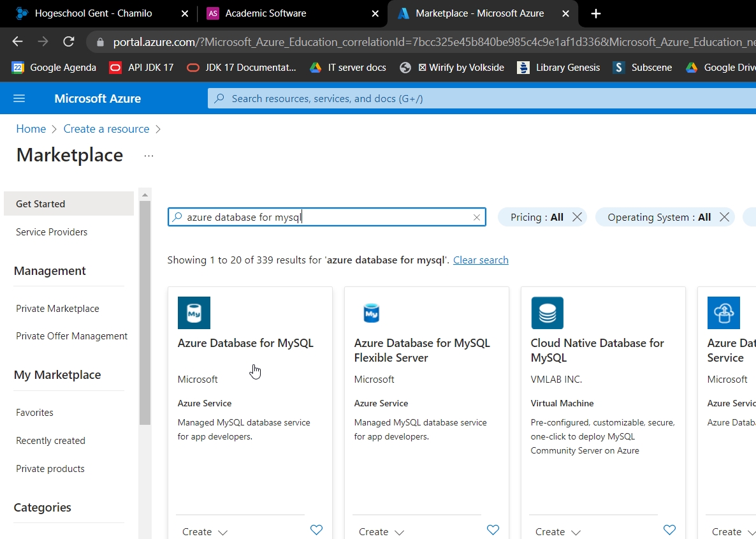Open Private products in the sidebar
Screen dimensions: 756x539
click(50, 469)
